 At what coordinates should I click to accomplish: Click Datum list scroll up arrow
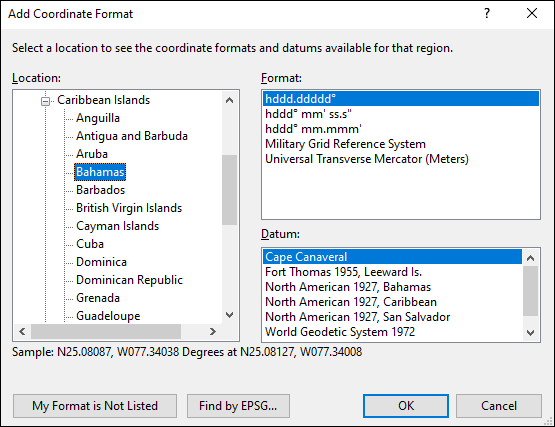click(530, 258)
